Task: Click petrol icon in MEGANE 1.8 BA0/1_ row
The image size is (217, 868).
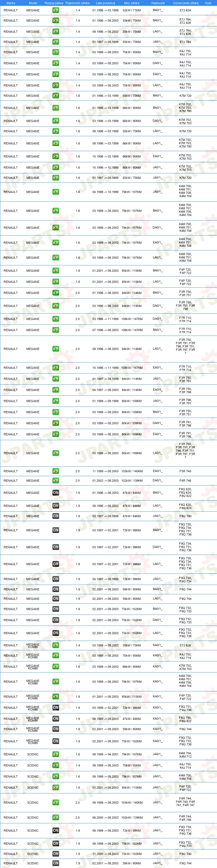Action: [x=55, y=271]
